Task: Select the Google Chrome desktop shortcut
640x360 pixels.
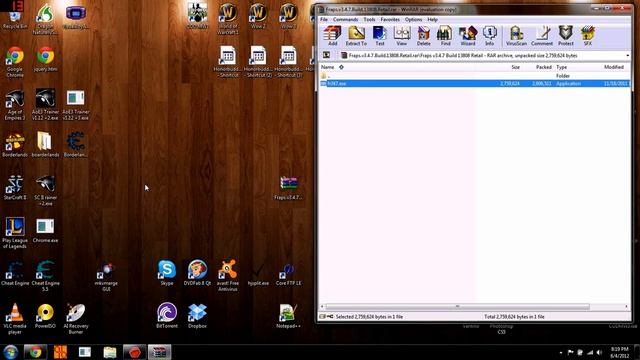Action: (x=15, y=61)
